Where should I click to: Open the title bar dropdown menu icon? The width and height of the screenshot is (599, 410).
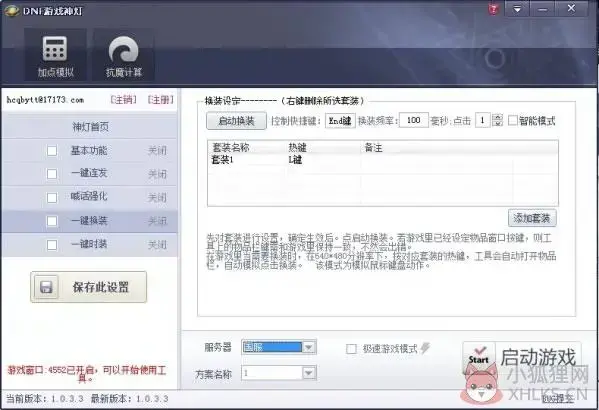pyautogui.click(x=517, y=9)
